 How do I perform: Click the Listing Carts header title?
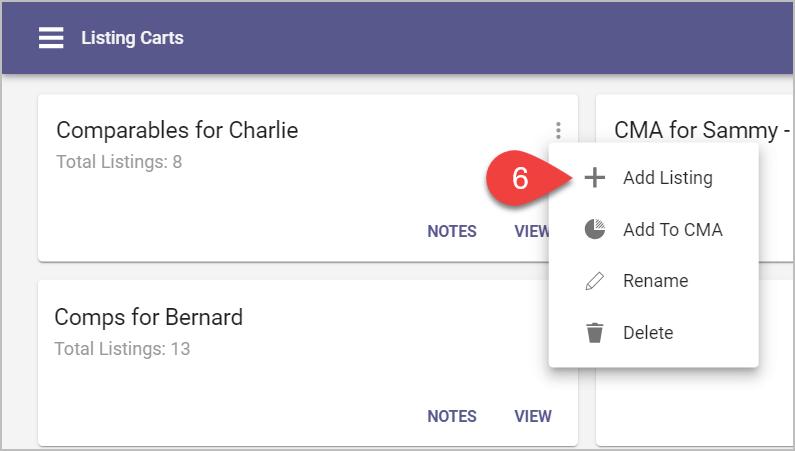tap(132, 37)
